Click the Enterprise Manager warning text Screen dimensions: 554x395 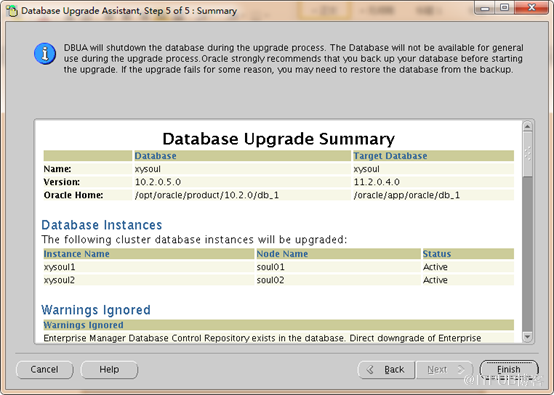(262, 338)
